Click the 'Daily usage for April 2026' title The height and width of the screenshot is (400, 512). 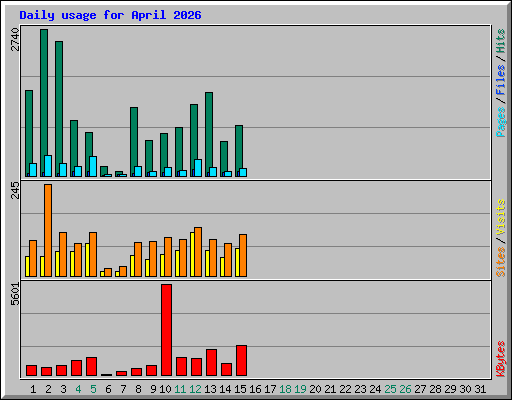(x=110, y=15)
